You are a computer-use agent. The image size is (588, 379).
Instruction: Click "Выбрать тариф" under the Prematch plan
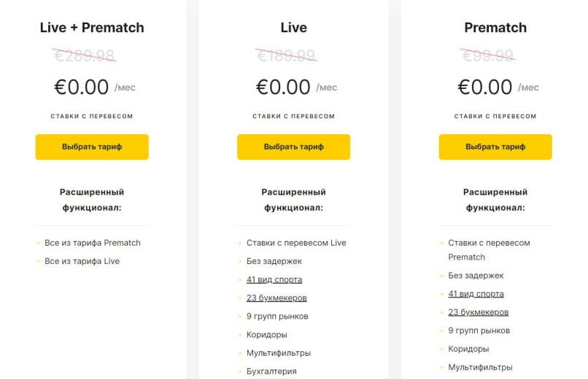click(495, 146)
